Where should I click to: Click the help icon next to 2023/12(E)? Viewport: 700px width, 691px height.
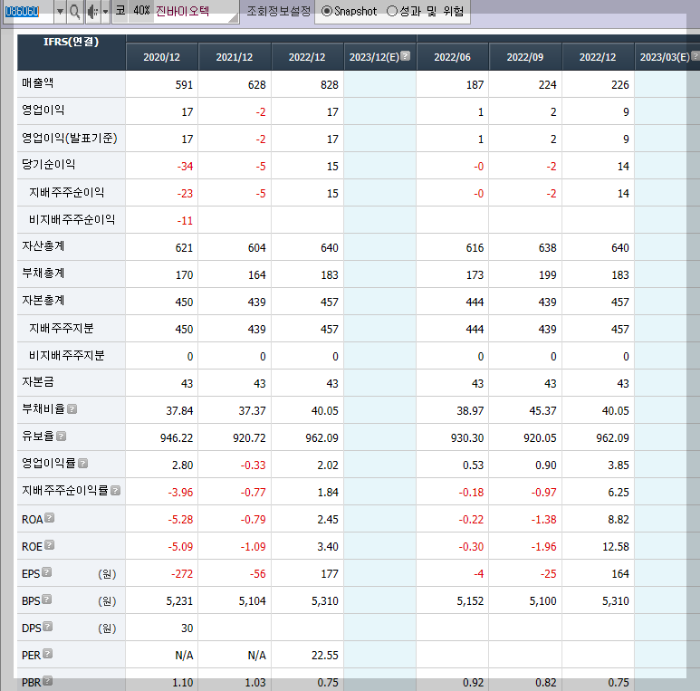(405, 55)
